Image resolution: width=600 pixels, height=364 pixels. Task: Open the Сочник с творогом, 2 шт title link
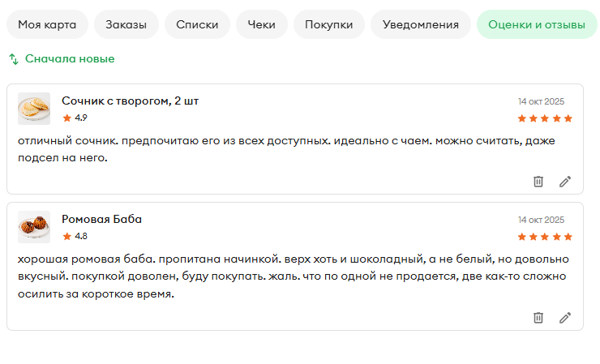130,101
